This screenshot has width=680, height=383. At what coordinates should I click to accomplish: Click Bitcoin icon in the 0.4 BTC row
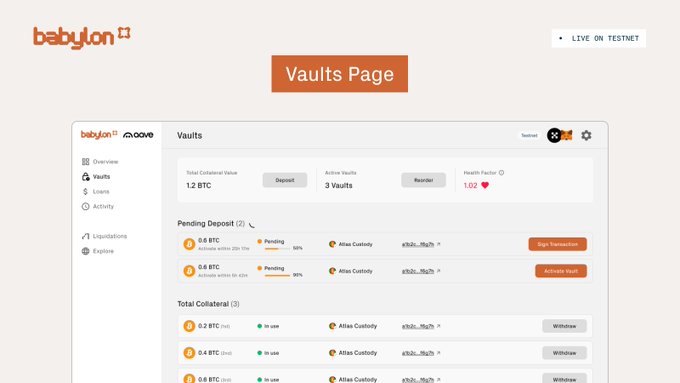click(189, 353)
